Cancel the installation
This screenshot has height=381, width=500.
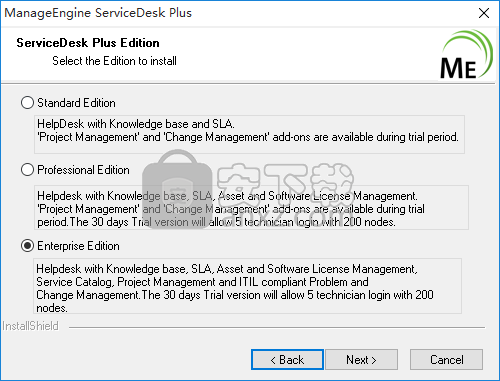coord(446,360)
